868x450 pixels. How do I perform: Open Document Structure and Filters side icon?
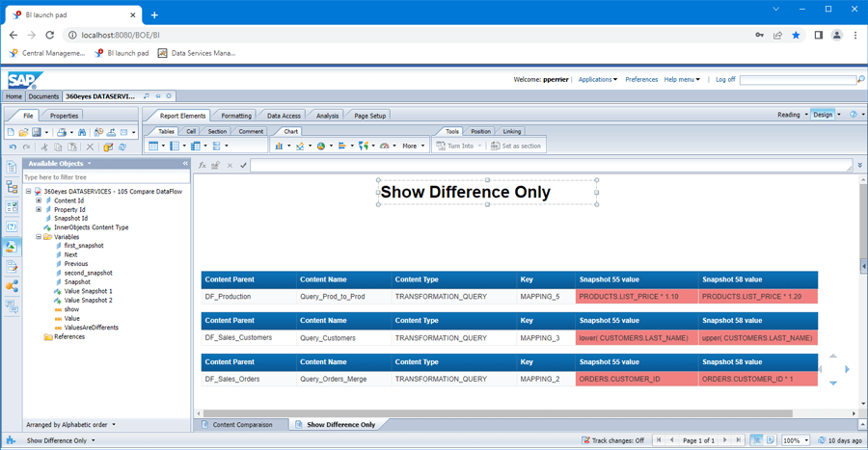tap(12, 267)
